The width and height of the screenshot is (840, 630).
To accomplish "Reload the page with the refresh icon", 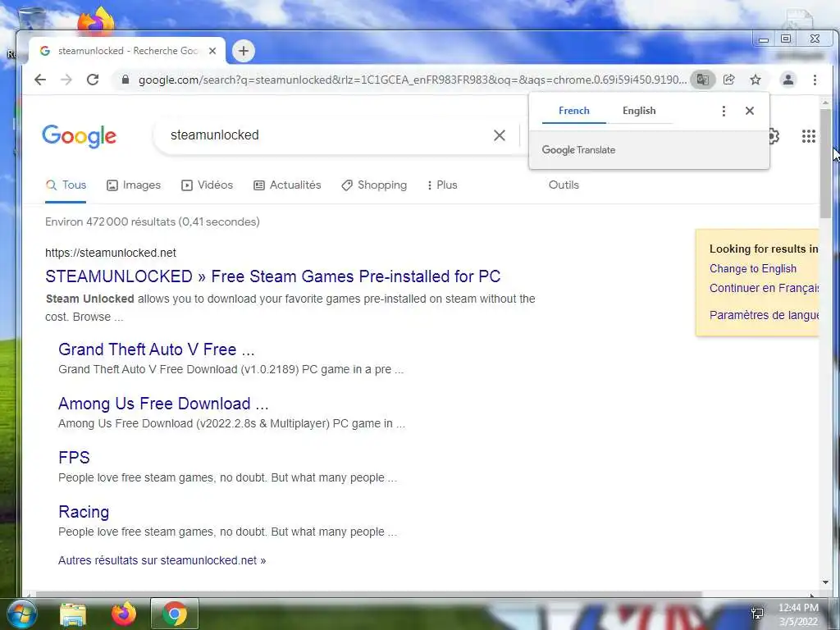I will 93,80.
